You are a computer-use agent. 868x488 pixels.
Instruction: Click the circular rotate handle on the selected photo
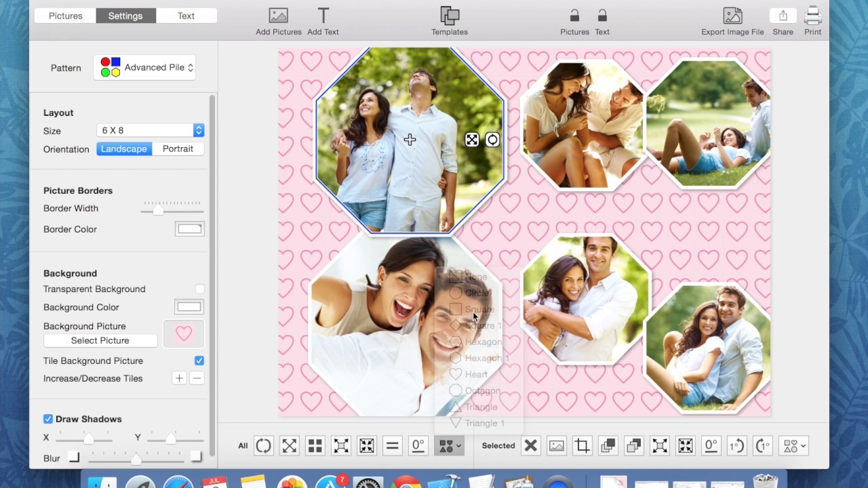492,140
